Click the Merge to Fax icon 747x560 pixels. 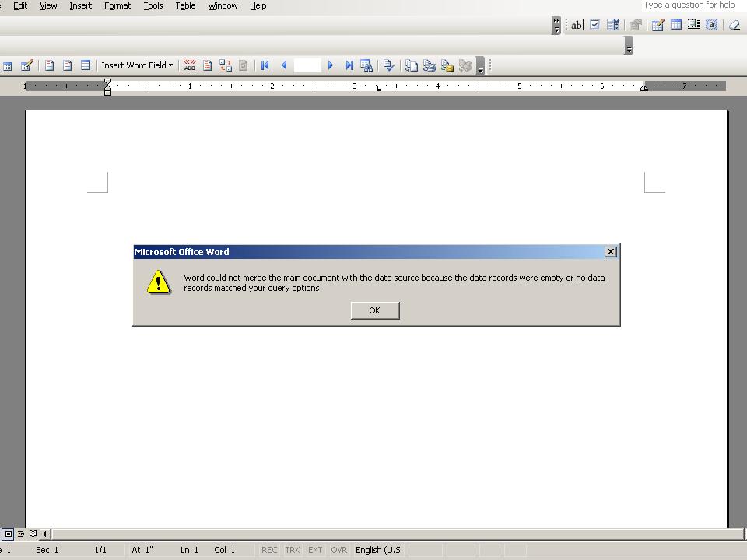point(465,65)
